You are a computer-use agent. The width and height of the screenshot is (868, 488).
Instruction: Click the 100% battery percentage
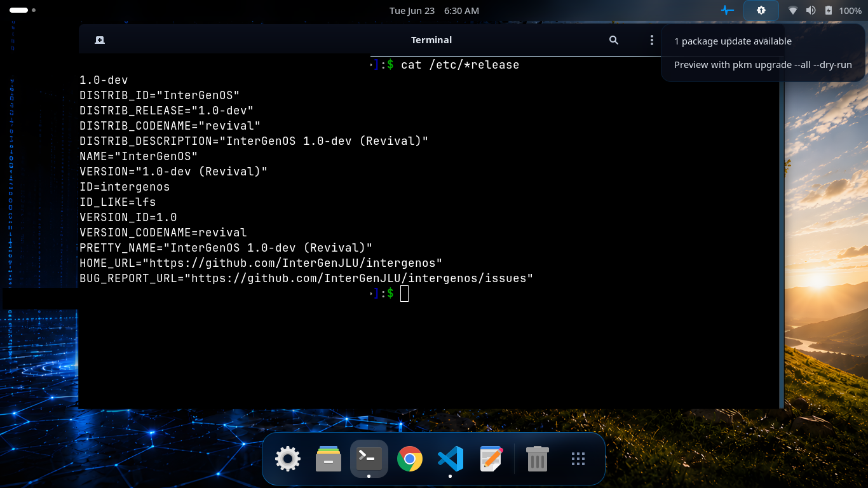tap(850, 11)
